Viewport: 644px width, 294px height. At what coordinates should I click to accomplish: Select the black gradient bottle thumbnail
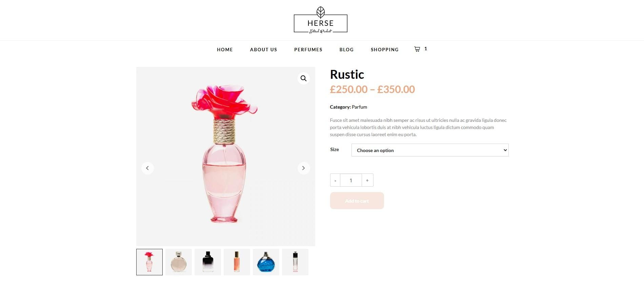coord(208,262)
